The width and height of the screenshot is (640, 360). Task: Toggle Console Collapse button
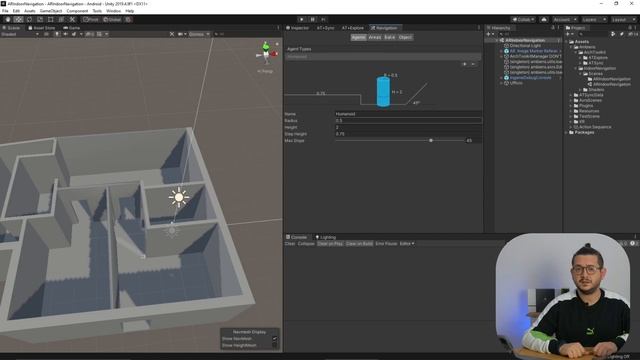point(306,244)
